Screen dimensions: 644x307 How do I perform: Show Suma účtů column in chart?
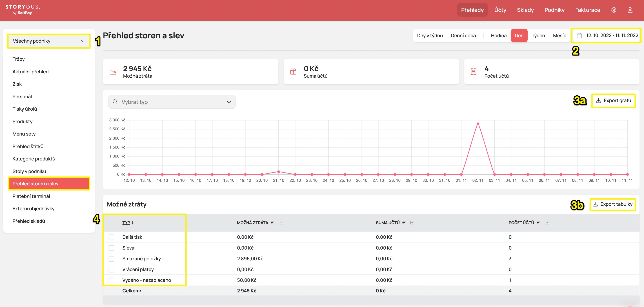pos(412,223)
